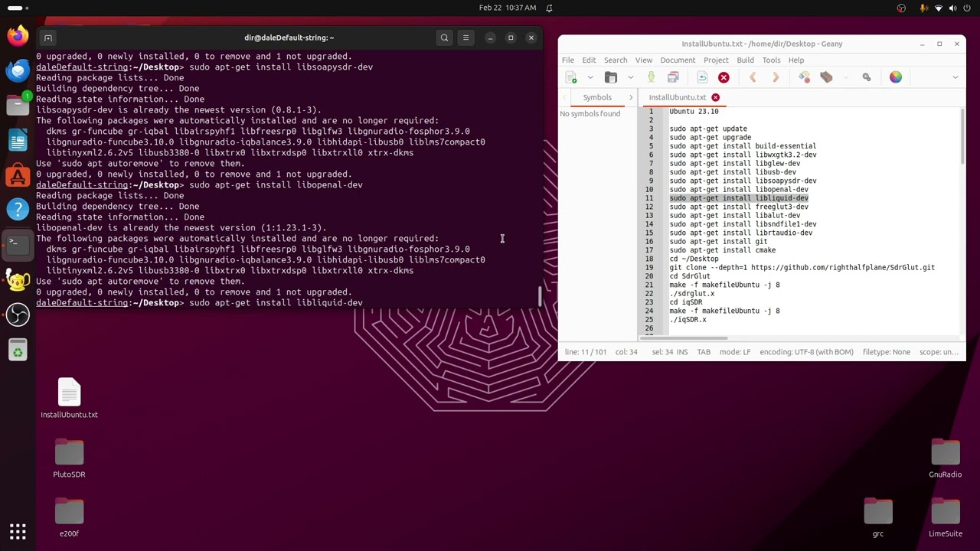Click the Save file green arrow icon
This screenshot has height=551, width=980.
[651, 77]
